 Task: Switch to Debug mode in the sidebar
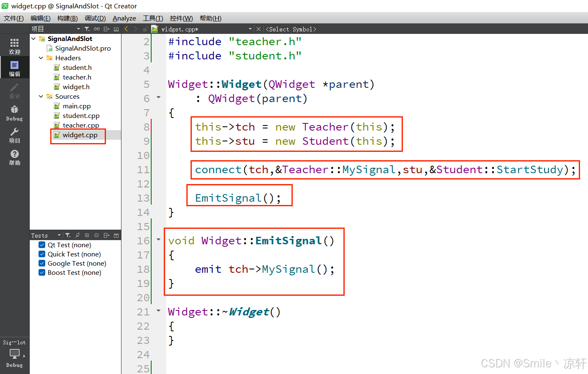(x=15, y=113)
